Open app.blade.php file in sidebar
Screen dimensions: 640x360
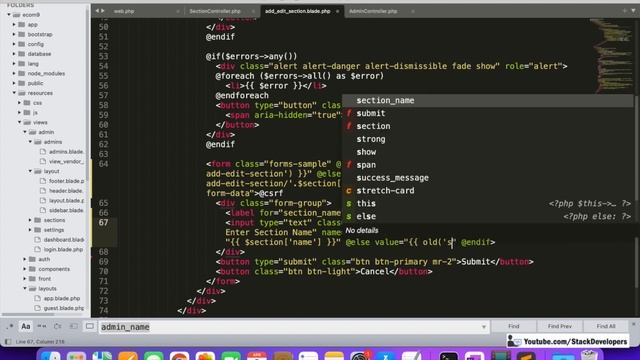click(x=61, y=298)
